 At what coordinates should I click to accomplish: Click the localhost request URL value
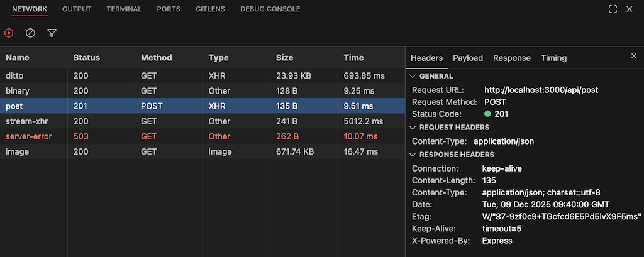[x=540, y=90]
